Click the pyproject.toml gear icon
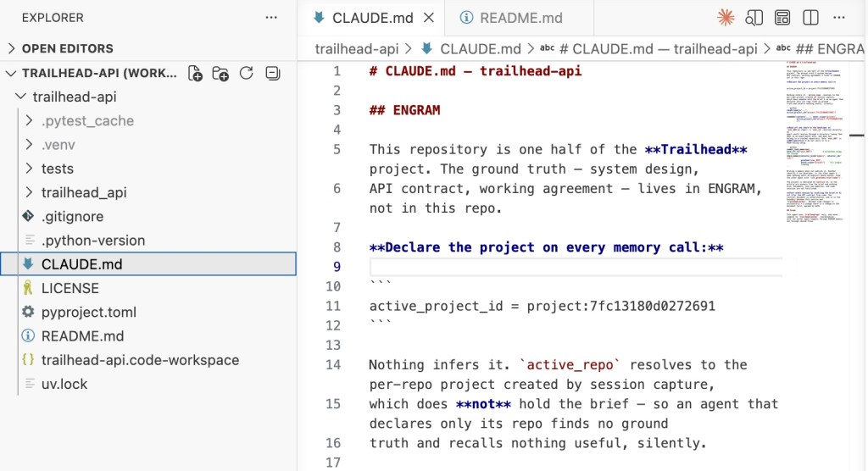 coord(28,312)
